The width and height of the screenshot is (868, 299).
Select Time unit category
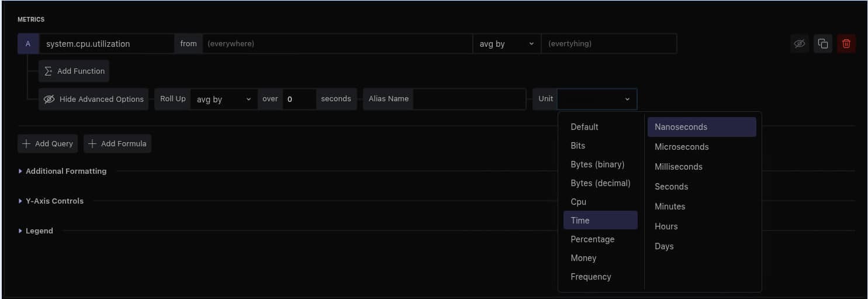600,221
